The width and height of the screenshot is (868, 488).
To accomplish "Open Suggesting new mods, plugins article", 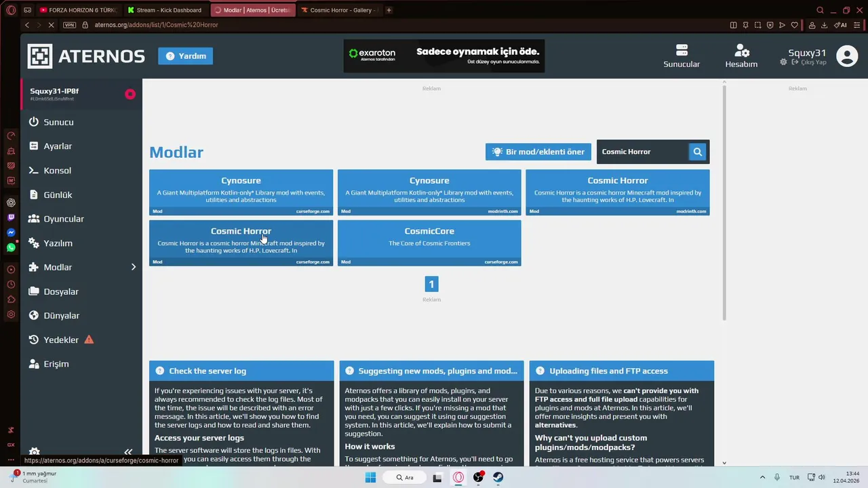I will 431,371.
